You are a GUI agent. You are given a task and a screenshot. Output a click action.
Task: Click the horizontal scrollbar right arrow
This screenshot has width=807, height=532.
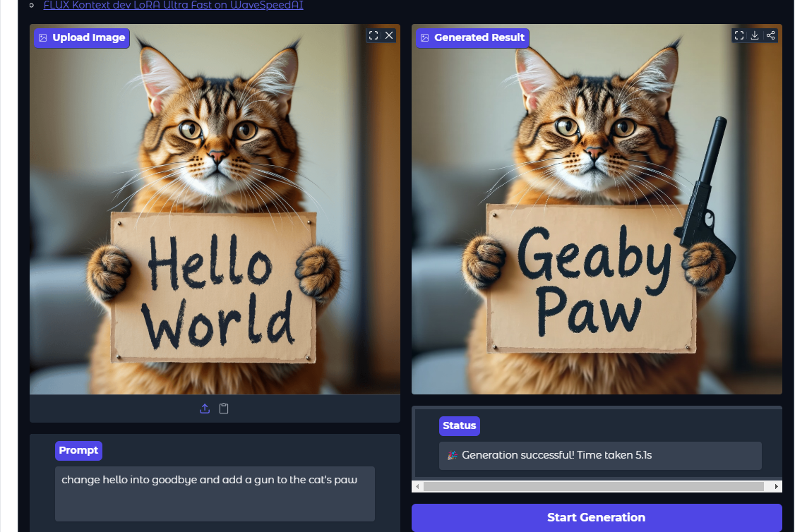pos(776,487)
